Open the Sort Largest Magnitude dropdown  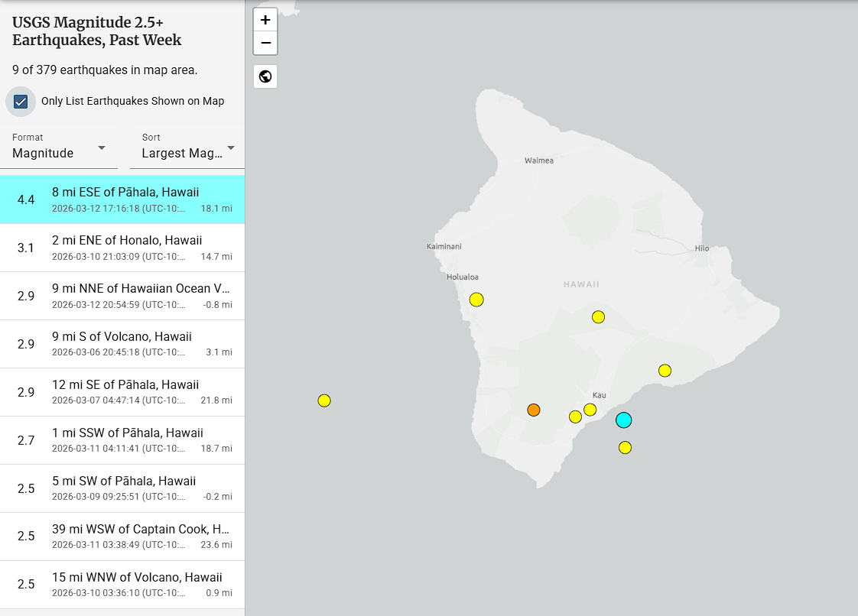tap(187, 148)
